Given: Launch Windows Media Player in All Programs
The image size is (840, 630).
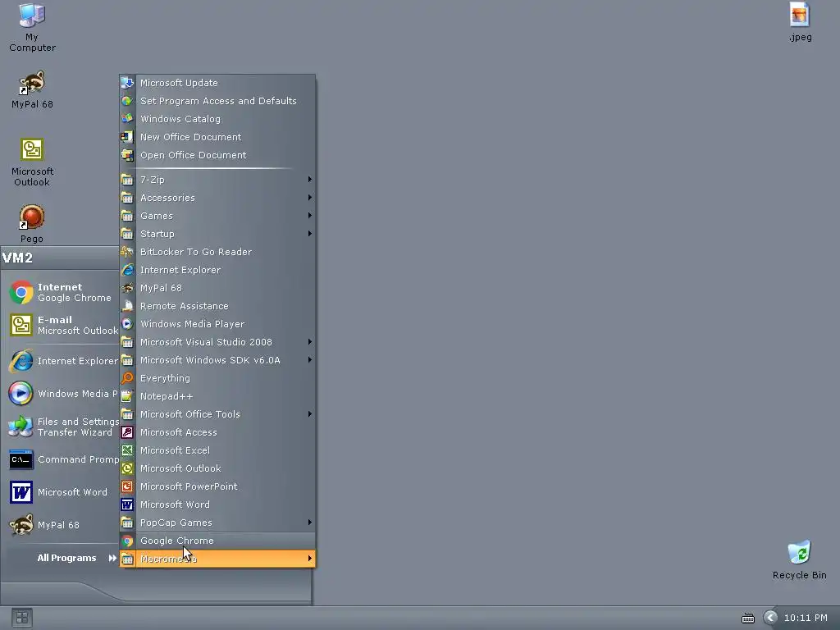Looking at the screenshot, I should click(217, 324).
